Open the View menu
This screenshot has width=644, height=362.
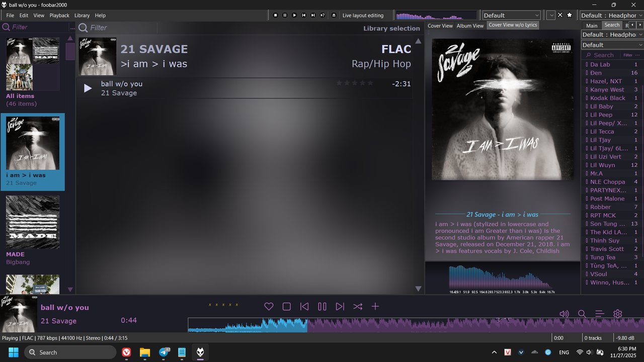[x=39, y=16]
